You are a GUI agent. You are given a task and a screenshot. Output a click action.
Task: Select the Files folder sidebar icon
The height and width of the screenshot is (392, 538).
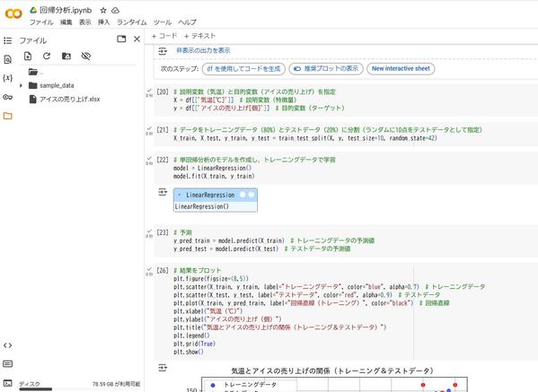[7, 116]
